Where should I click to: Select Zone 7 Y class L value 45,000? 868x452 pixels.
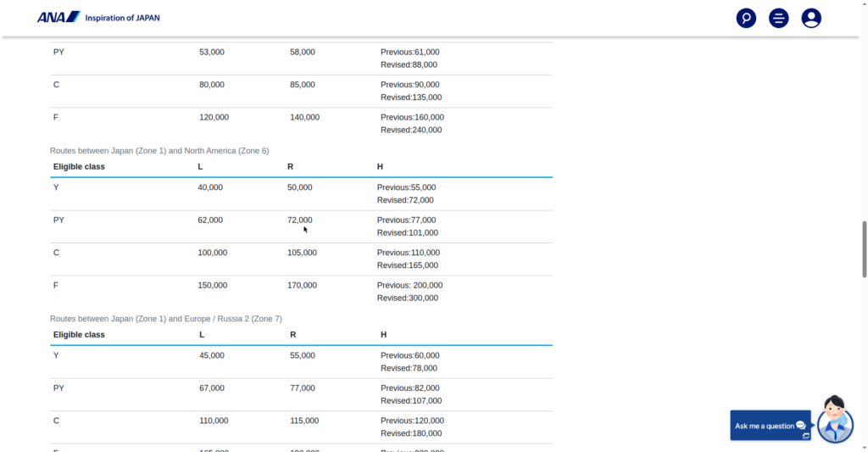212,355
